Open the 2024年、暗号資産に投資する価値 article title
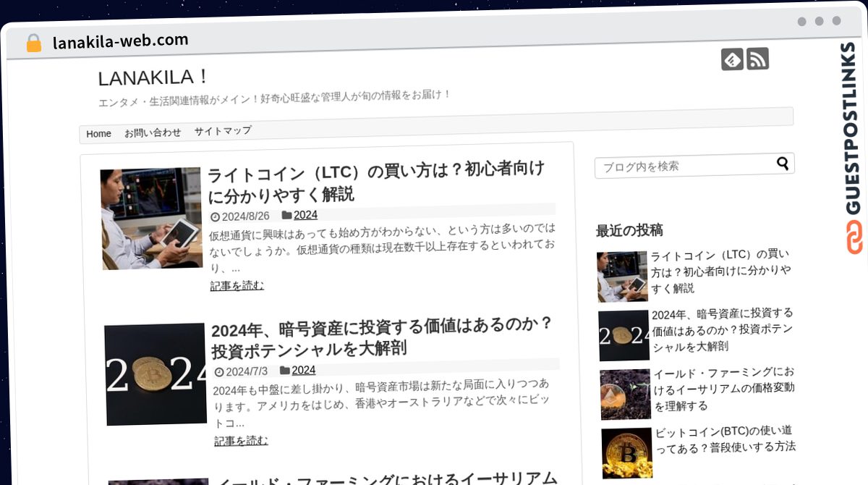The image size is (868, 485). 382,336
